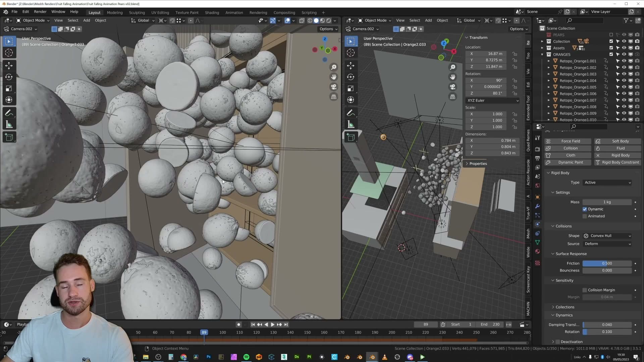The height and width of the screenshot is (362, 644).
Task: Open the collision Source Deform dropdown
Action: point(608,244)
